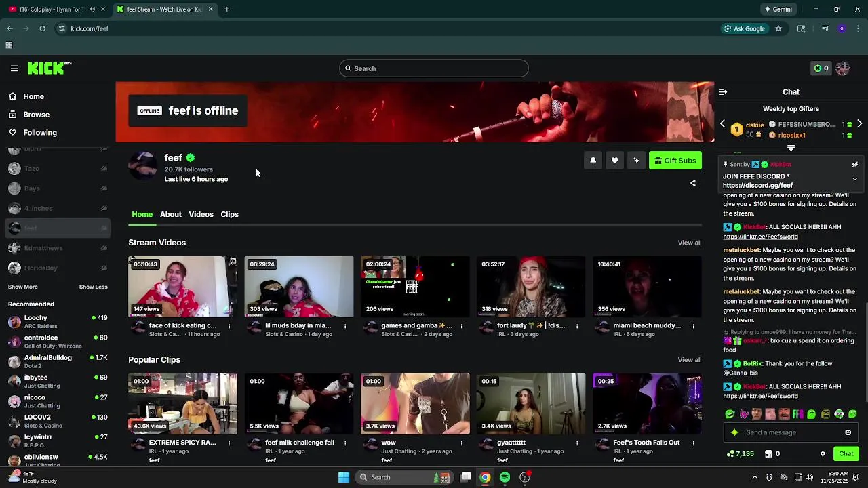Open the hamburger sidebar menu

pos(14,68)
